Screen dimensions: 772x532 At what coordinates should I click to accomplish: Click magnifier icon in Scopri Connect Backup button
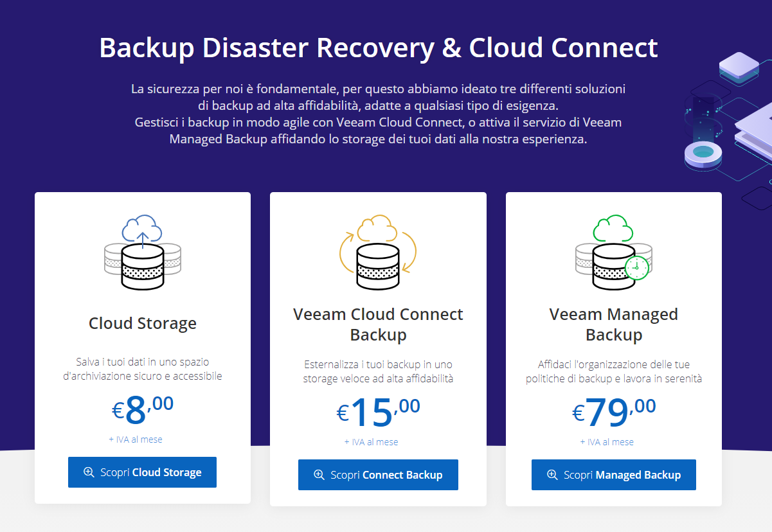pos(319,475)
